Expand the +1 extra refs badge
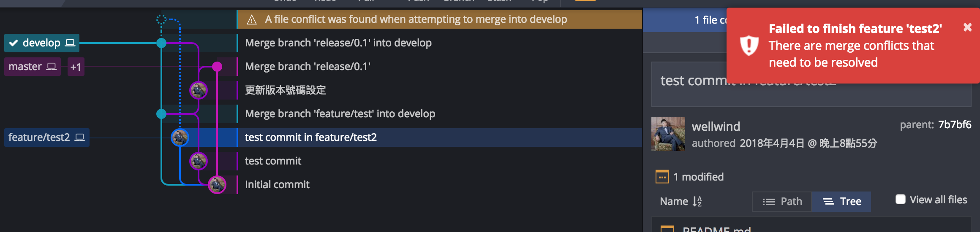 click(x=76, y=67)
